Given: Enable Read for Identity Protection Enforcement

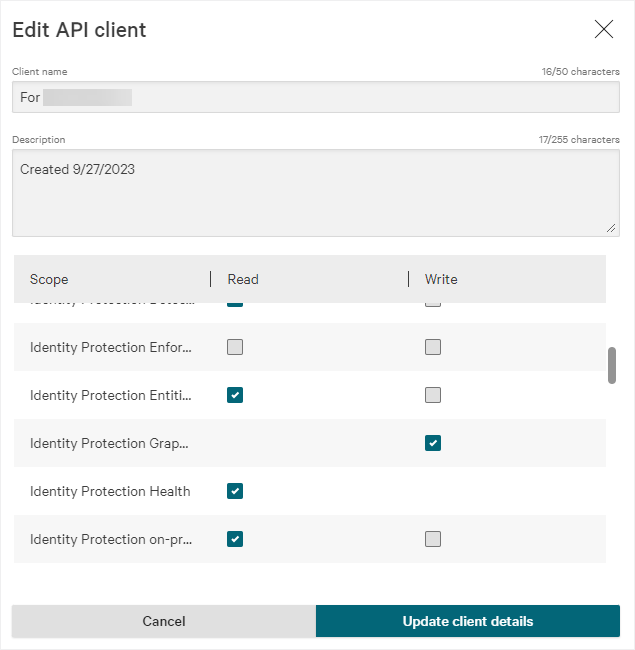Looking at the screenshot, I should point(235,347).
